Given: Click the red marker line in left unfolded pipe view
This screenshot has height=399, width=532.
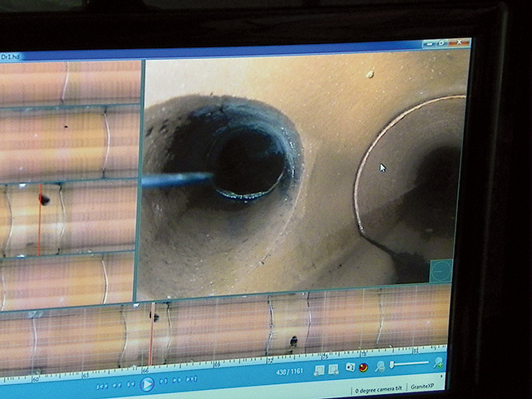Looking at the screenshot, I should 39,220.
